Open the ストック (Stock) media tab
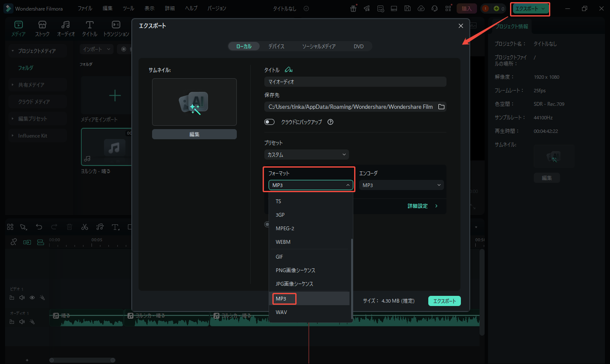 [x=42, y=28]
